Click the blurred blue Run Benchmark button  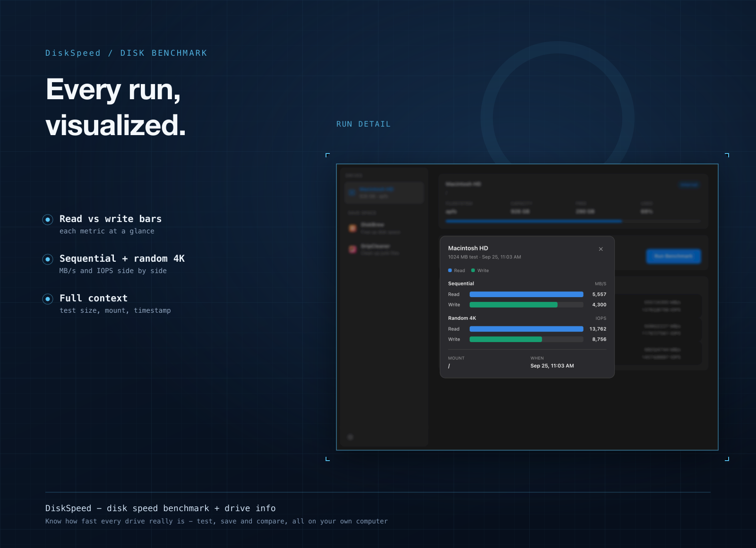673,256
